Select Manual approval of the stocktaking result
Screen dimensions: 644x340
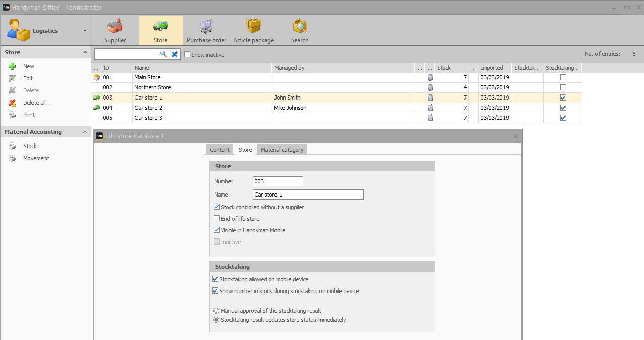[x=217, y=311]
